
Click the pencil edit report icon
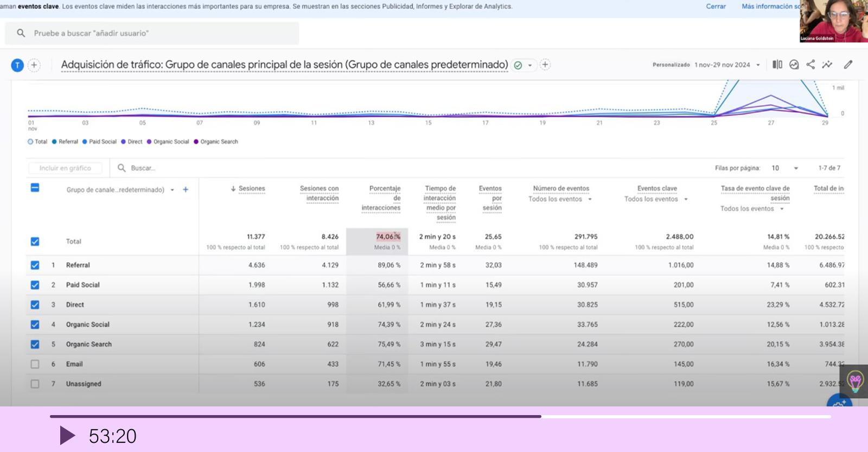pyautogui.click(x=848, y=65)
